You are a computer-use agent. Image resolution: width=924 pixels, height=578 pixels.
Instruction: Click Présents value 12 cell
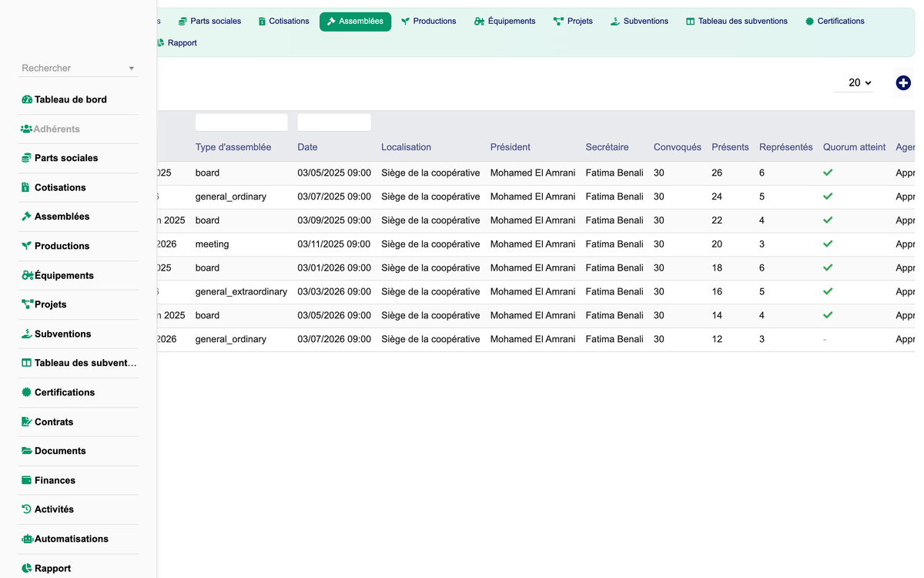[x=717, y=339]
